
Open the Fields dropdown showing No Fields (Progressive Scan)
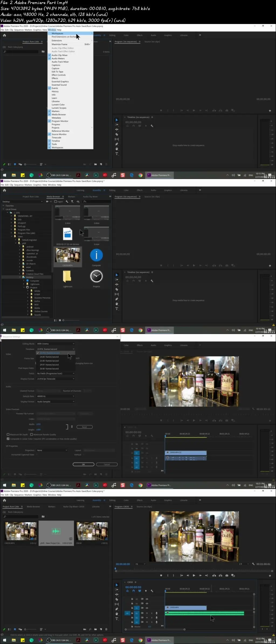tap(56, 373)
